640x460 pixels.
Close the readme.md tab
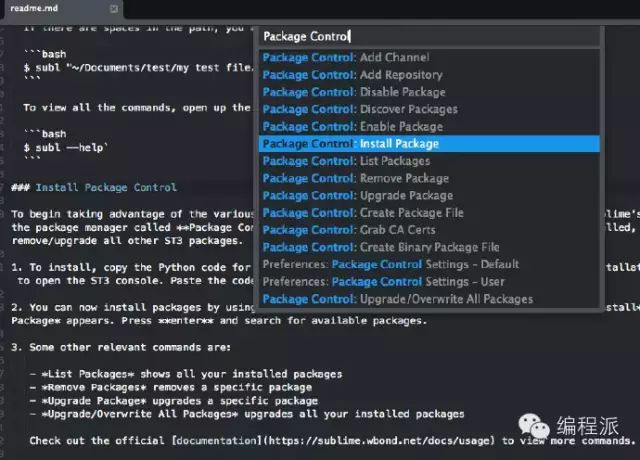click(114, 9)
